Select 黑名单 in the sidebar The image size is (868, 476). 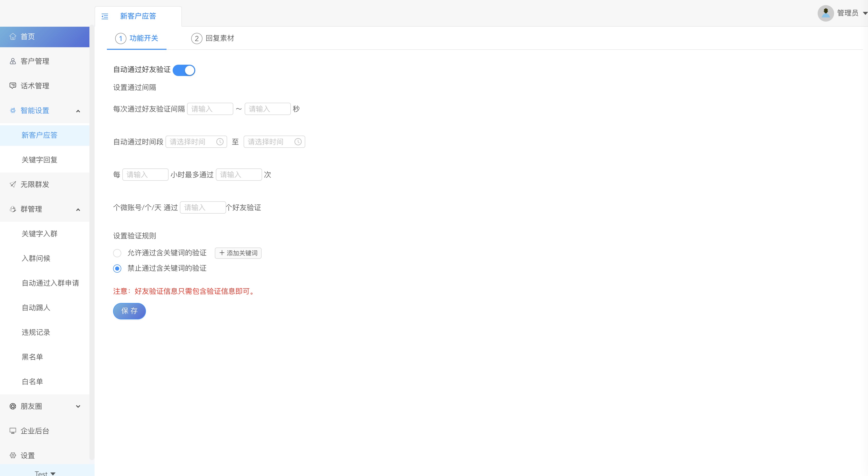pyautogui.click(x=44, y=357)
